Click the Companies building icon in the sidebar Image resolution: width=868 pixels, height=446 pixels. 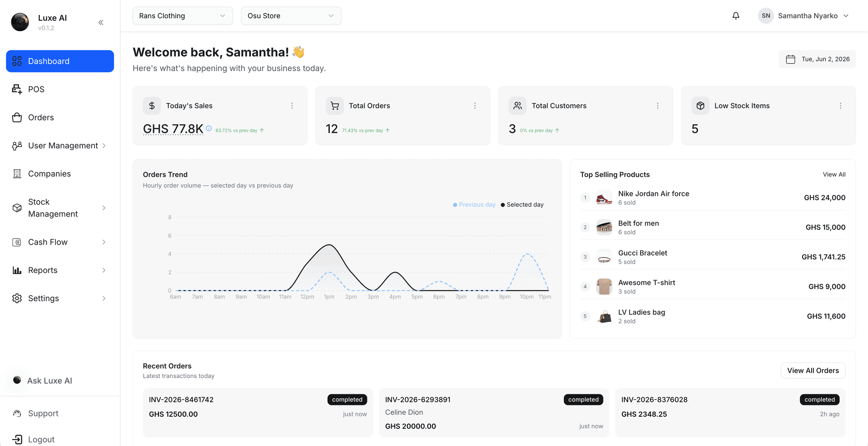[x=17, y=174]
